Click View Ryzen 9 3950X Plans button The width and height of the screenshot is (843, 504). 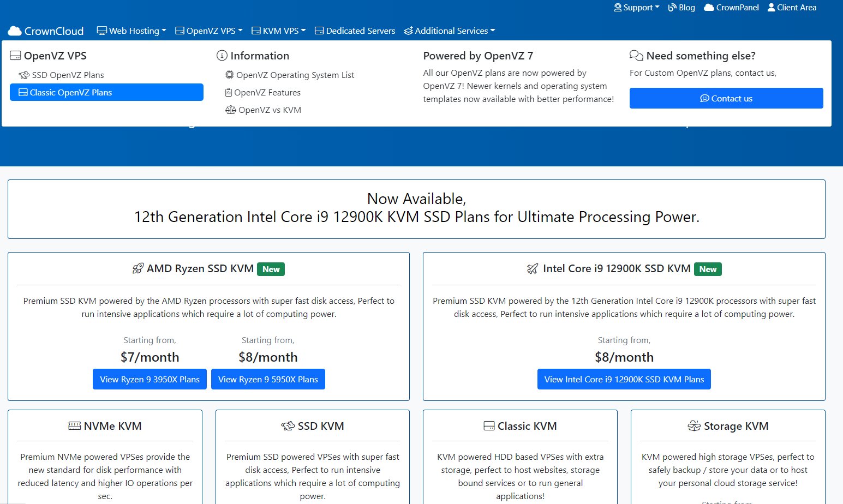click(x=150, y=379)
